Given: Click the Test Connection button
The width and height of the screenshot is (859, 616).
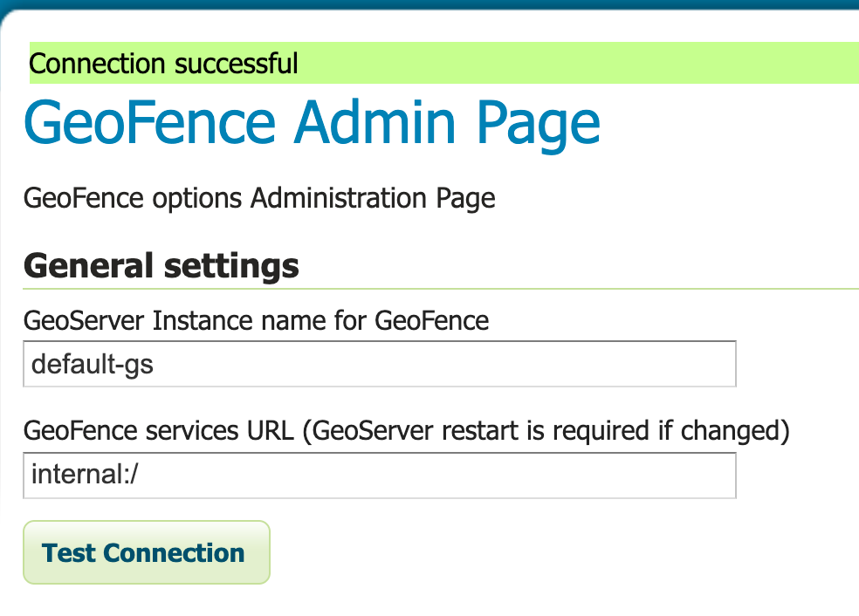Looking at the screenshot, I should pyautogui.click(x=147, y=552).
